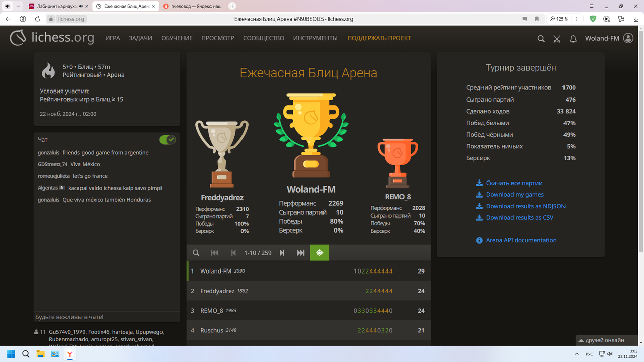This screenshot has height=362, width=644.
Task: Switch to пчеловод Яндекс tab
Action: tap(194, 6)
